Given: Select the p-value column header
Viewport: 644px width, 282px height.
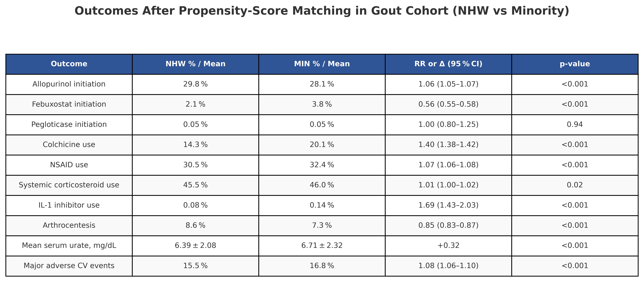Looking at the screenshot, I should pos(575,64).
